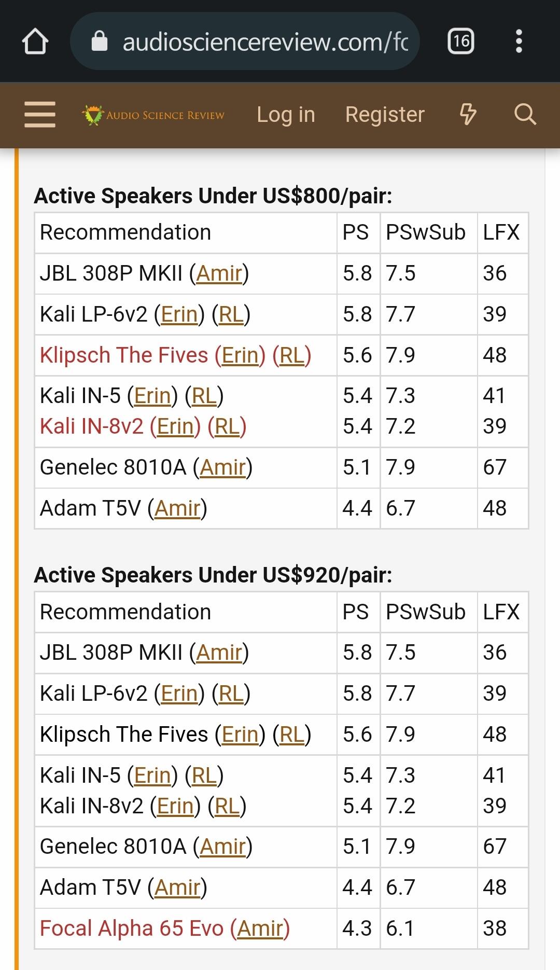Image resolution: width=560 pixels, height=970 pixels.
Task: Open the RL link for Klipsch The Fives in the Under US$800 table
Action: (x=292, y=355)
